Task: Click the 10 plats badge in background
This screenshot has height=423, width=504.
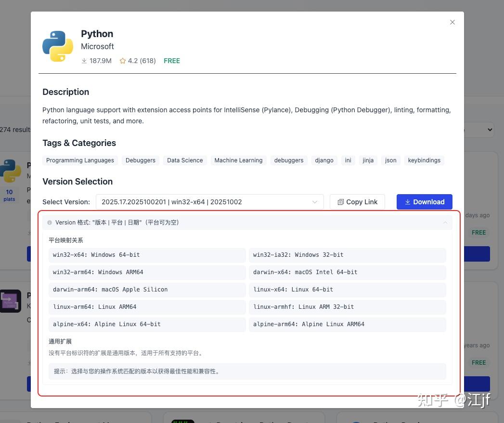Action: pyautogui.click(x=9, y=195)
